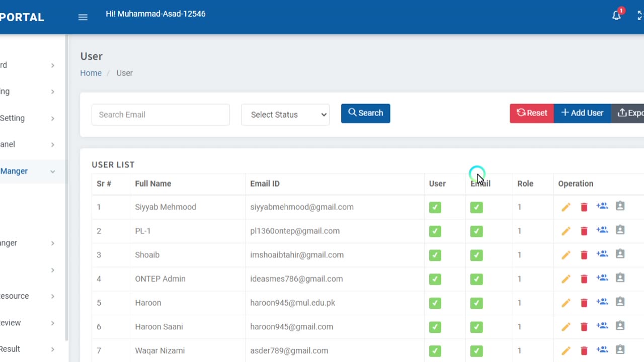
Task: Click email ideasmes786@gmail.com
Action: coord(296,279)
